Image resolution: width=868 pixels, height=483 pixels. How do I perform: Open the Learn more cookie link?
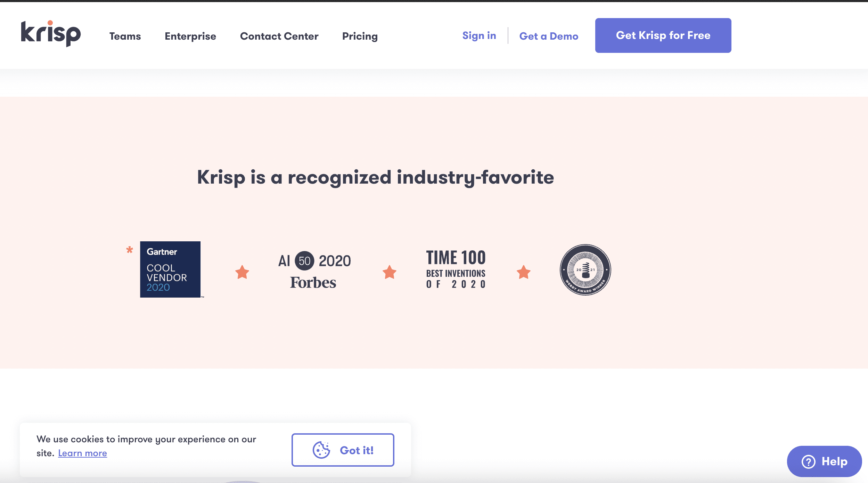click(82, 453)
